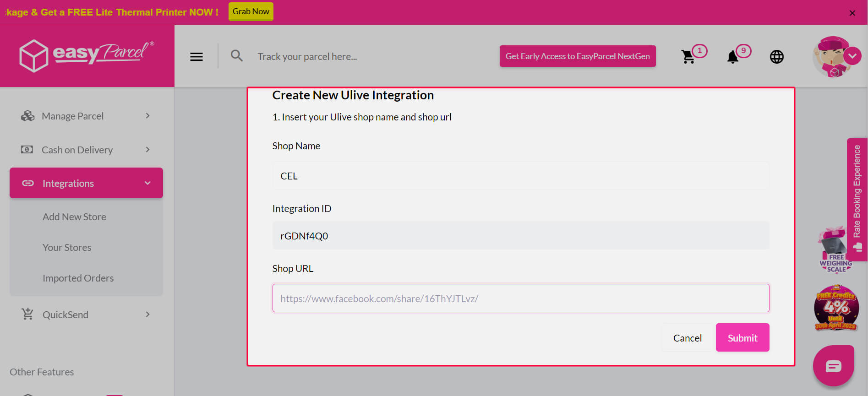Open the Rate Booking Experience tab
Image resolution: width=868 pixels, height=396 pixels.
click(857, 200)
